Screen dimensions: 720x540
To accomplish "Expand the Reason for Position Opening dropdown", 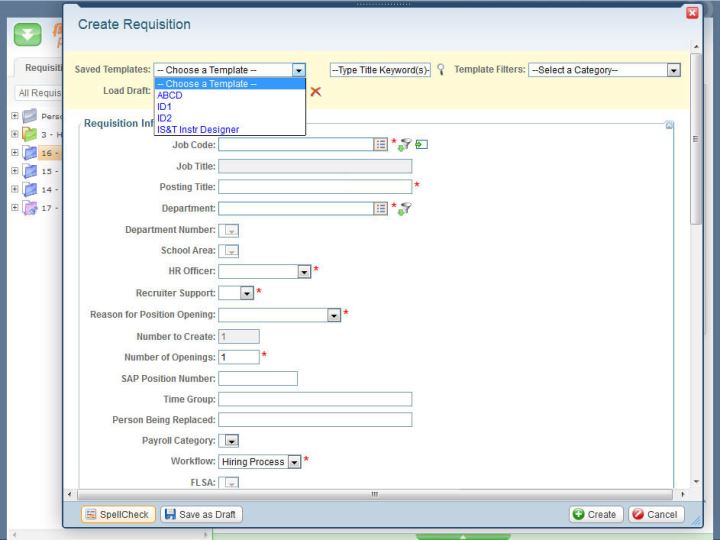I will coord(334,315).
